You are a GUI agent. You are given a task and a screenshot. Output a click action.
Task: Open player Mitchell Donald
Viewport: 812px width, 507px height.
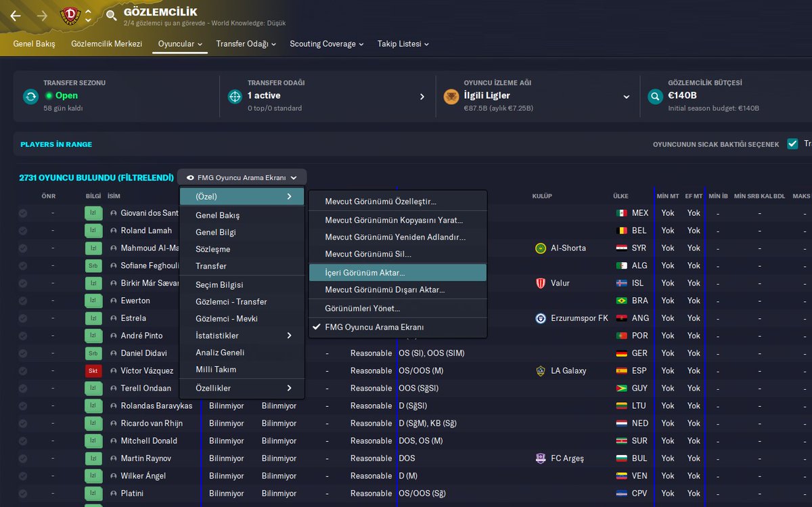(x=149, y=441)
